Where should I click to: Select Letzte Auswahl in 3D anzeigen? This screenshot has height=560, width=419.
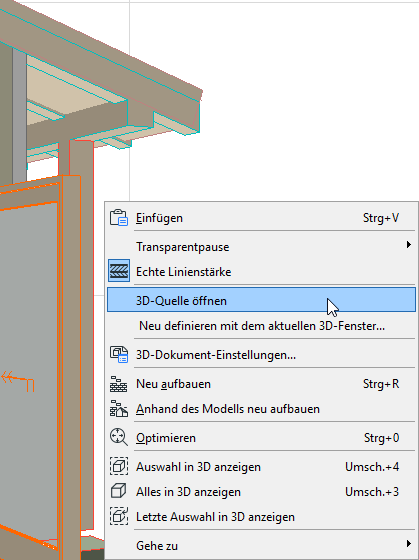click(x=261, y=517)
